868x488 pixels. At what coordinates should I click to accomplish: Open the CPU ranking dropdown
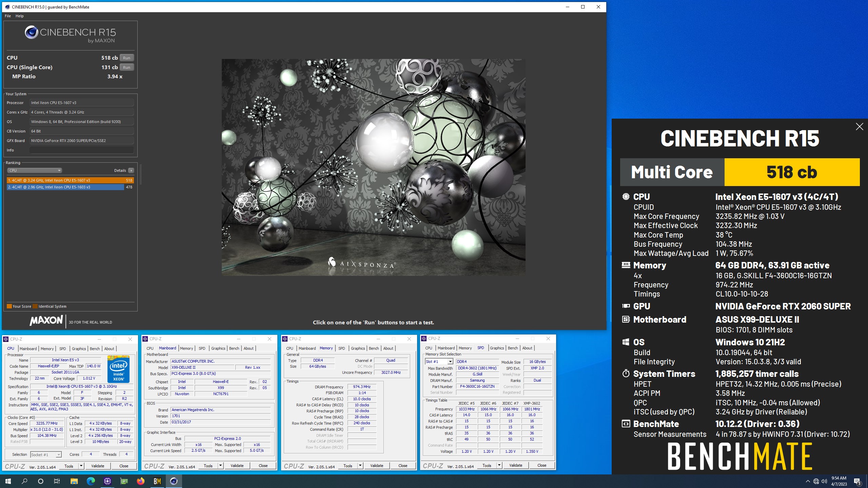(35, 170)
